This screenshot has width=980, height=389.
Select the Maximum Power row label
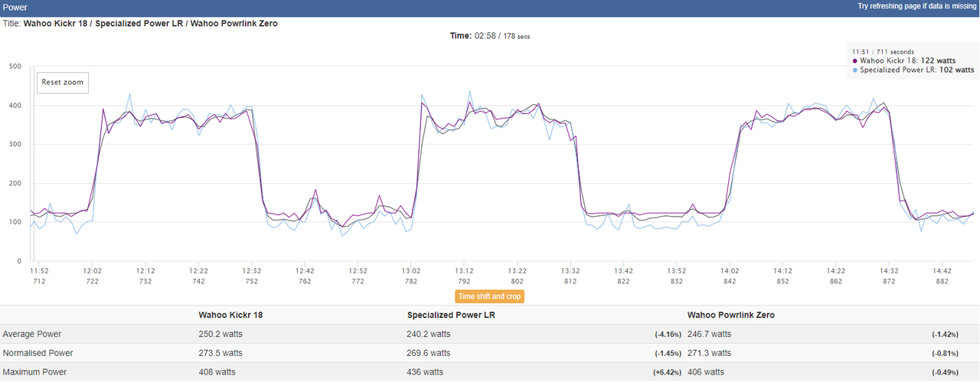click(34, 372)
